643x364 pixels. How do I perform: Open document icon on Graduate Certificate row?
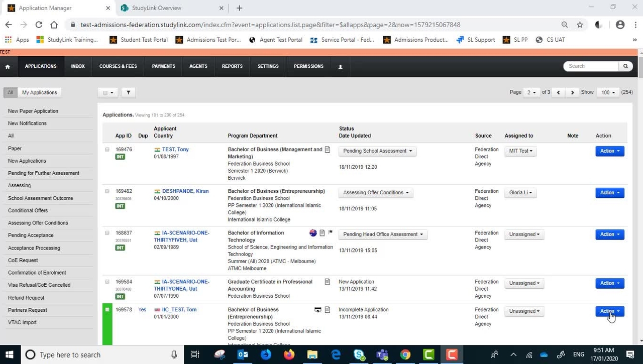(x=328, y=282)
